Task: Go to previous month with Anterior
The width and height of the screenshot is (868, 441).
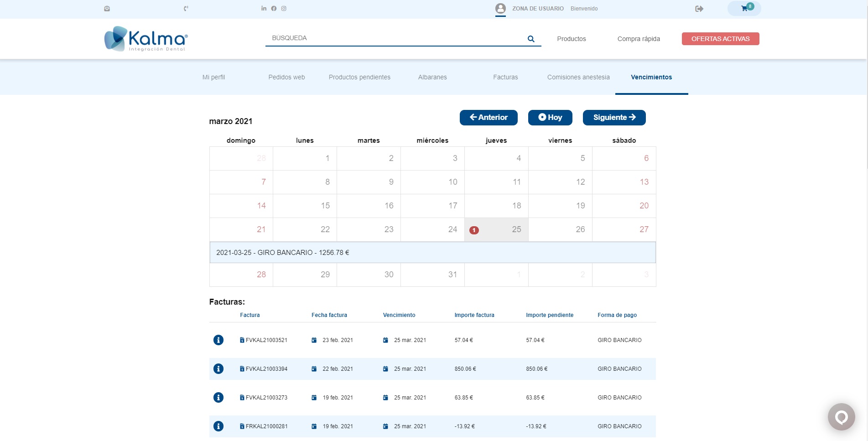Action: [x=489, y=117]
